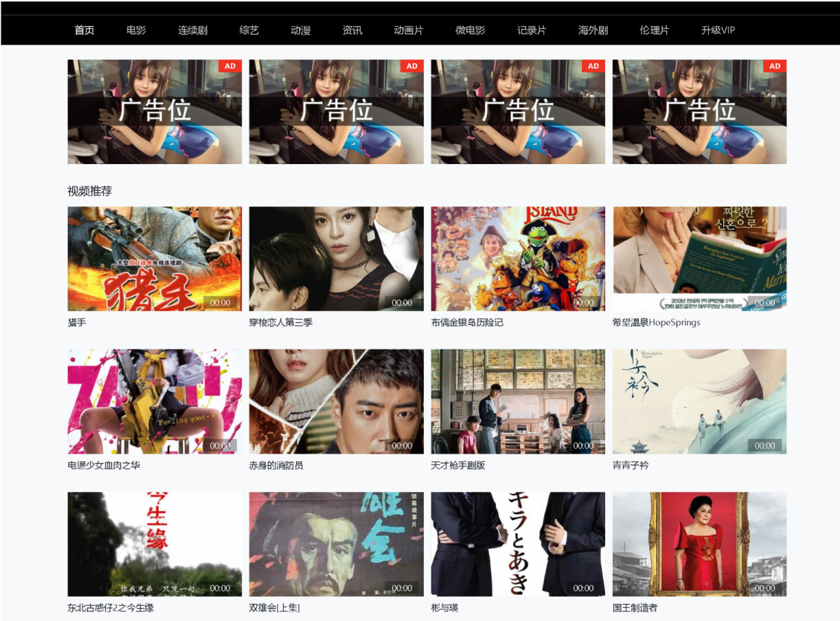Go to 首页 home tab
Viewport: 840px width, 621px height.
[x=84, y=30]
